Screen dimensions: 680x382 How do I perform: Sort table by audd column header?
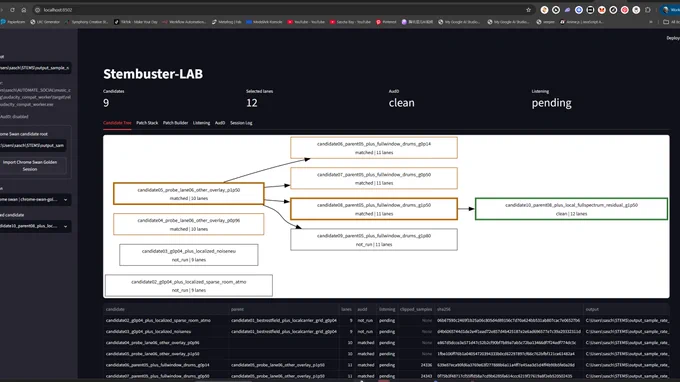click(365, 309)
